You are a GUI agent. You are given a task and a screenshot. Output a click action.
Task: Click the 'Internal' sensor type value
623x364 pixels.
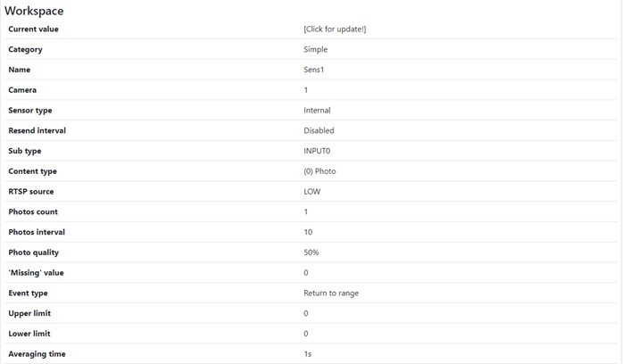[x=317, y=111]
